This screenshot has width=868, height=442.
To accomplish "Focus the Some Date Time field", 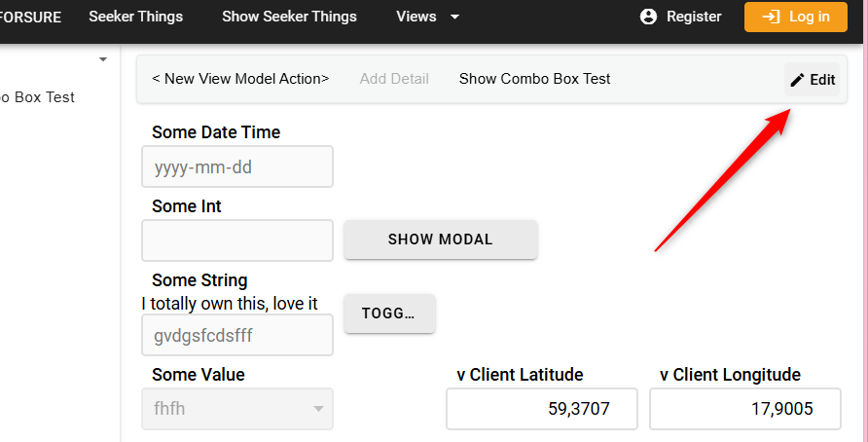I will [236, 166].
